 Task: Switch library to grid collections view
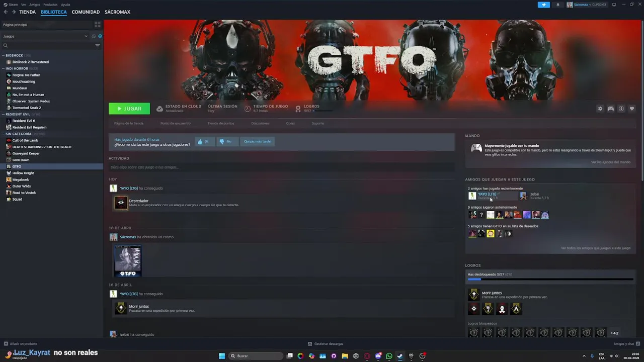coord(98,25)
